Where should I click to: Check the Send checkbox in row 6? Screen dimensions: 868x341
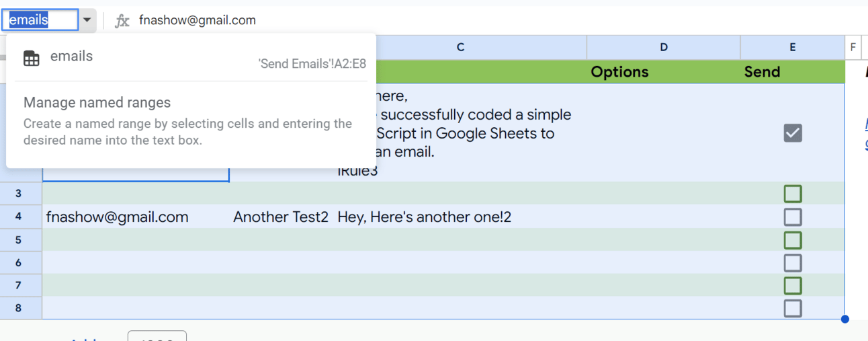coord(793,263)
